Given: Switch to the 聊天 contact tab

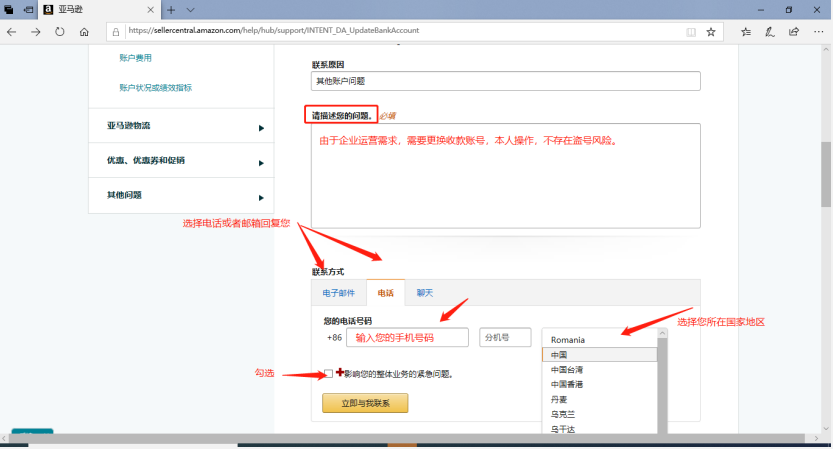Looking at the screenshot, I should pyautogui.click(x=425, y=293).
